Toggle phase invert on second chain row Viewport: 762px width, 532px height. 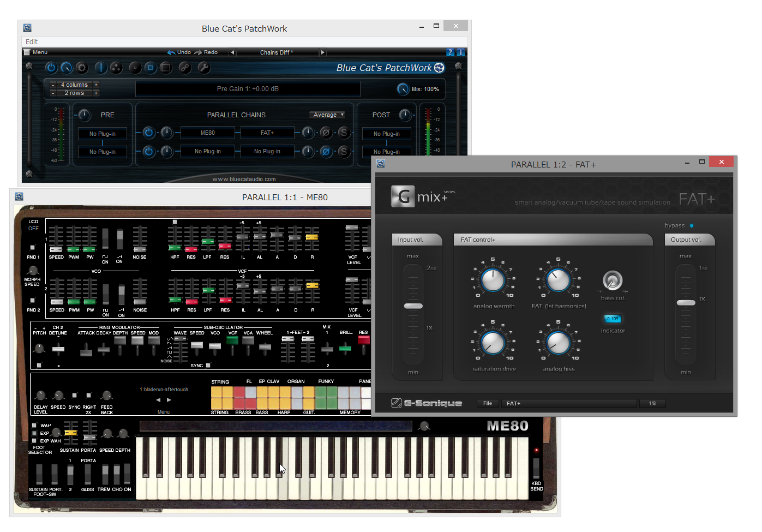pos(326,151)
